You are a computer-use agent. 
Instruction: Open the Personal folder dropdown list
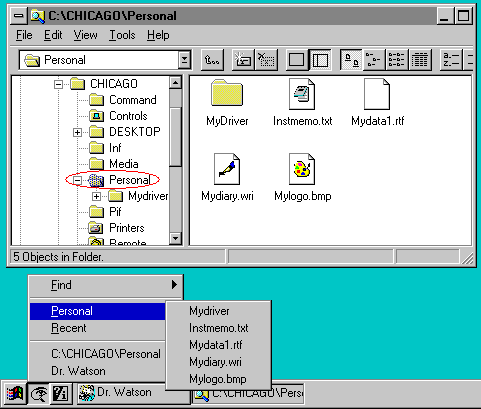click(184, 60)
